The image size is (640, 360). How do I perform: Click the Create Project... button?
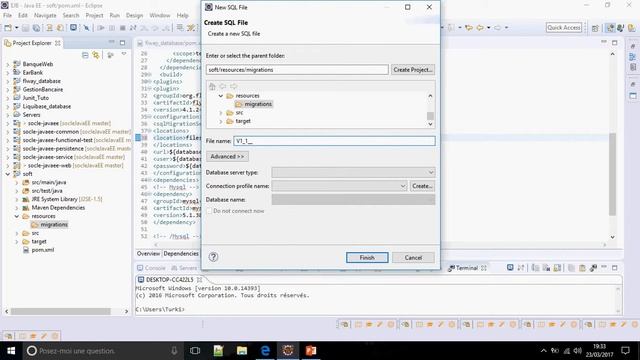click(x=413, y=70)
